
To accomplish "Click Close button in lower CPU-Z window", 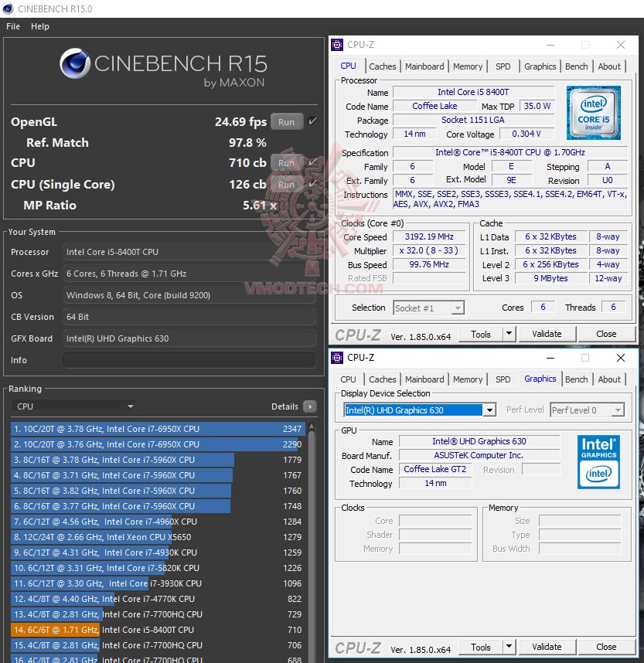I will pyautogui.click(x=606, y=647).
